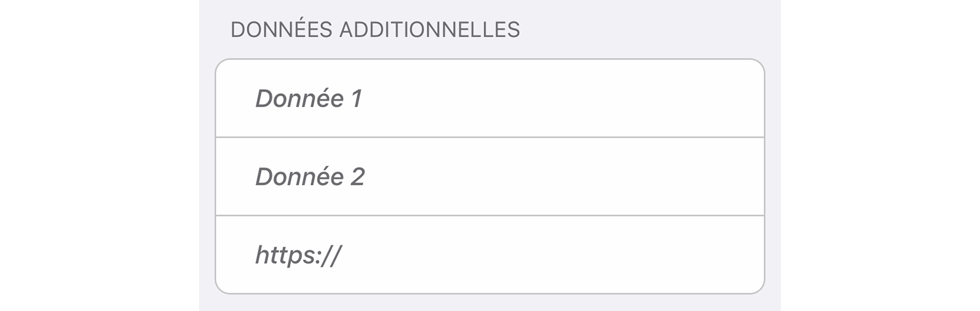Focus the Donnée 2 input field

click(x=490, y=177)
